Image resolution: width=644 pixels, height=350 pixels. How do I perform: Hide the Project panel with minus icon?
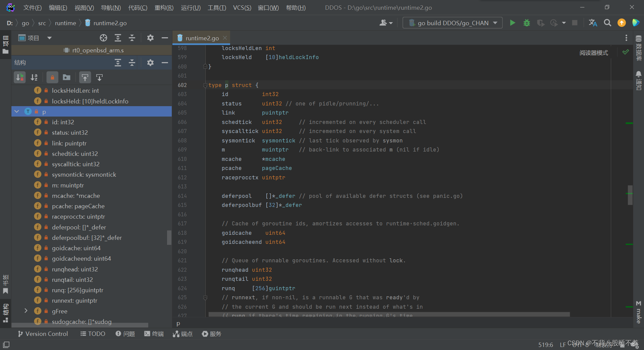point(165,38)
